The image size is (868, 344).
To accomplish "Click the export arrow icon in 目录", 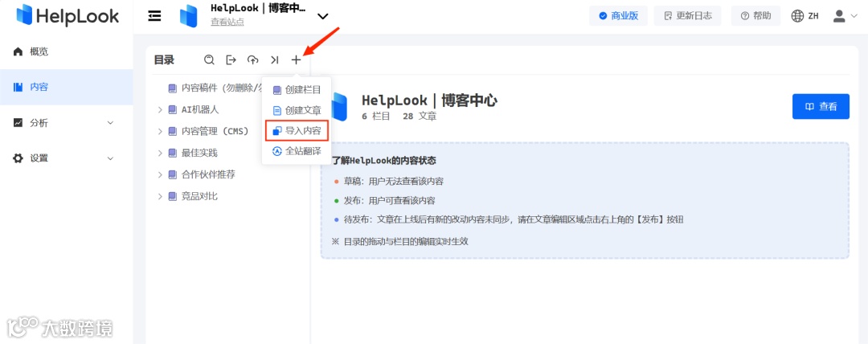I will (231, 59).
